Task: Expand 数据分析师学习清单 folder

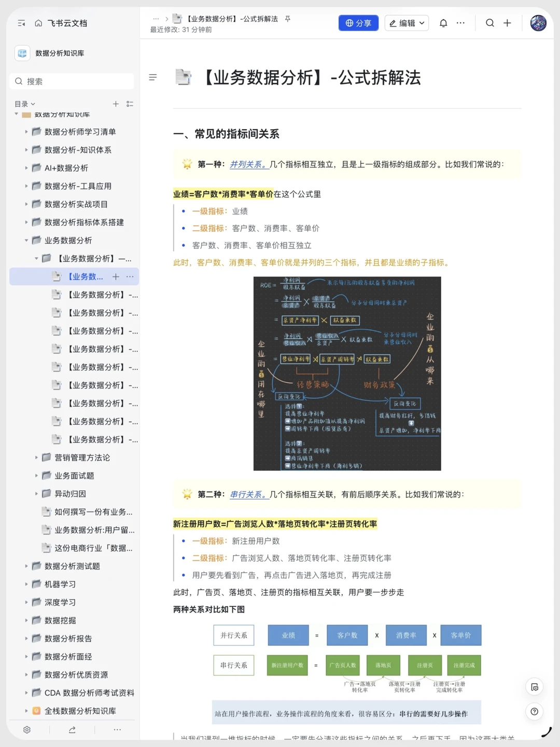Action: point(26,132)
